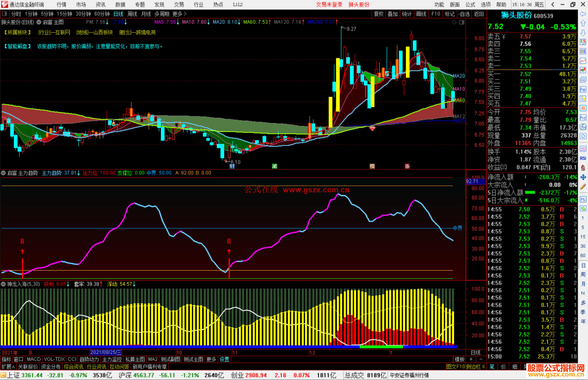Screen dimensions: 588x380
Task: Open the candlestick chart icon in right sidebar
Action: 583,70
